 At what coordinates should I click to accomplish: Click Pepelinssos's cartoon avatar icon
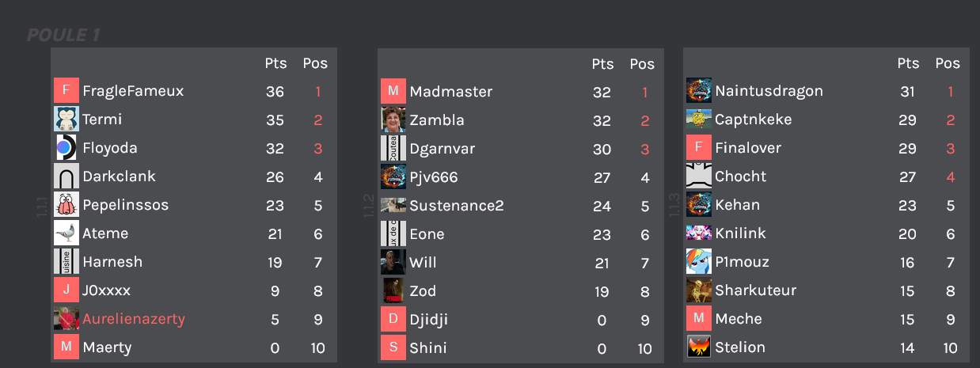(x=66, y=205)
